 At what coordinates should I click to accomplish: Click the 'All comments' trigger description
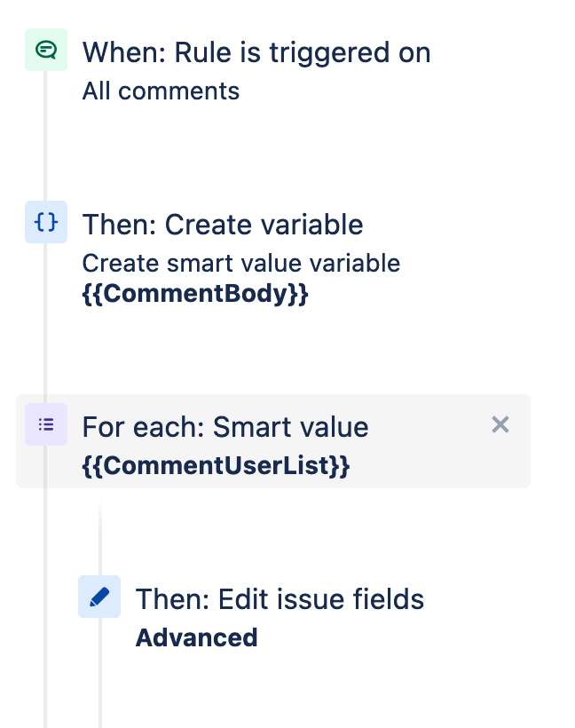pos(161,91)
